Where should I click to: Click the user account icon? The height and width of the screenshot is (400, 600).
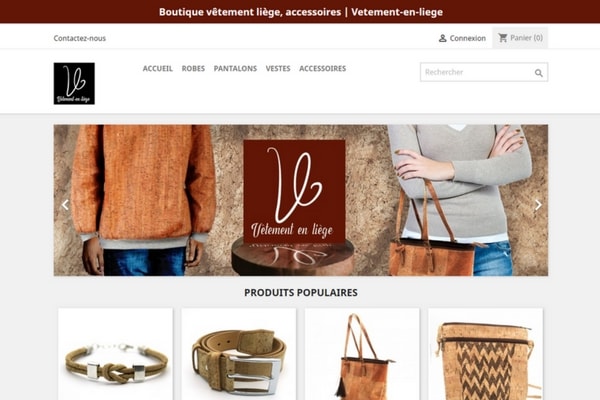coord(442,38)
